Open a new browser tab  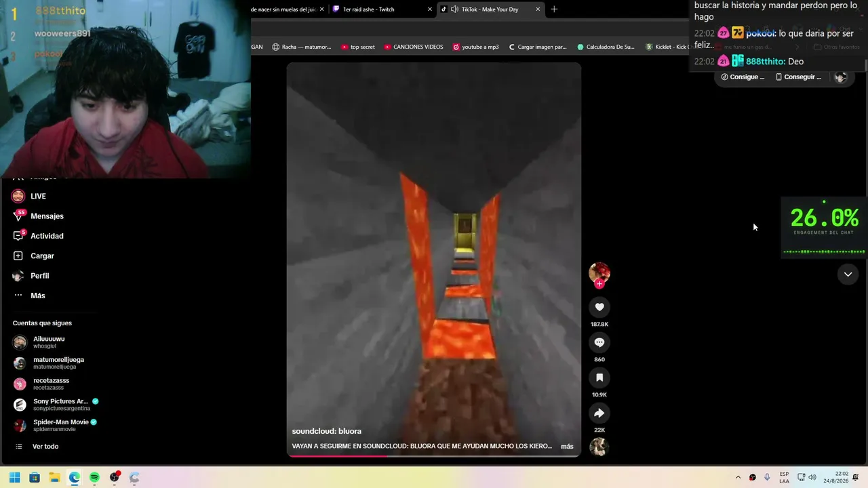tap(554, 9)
